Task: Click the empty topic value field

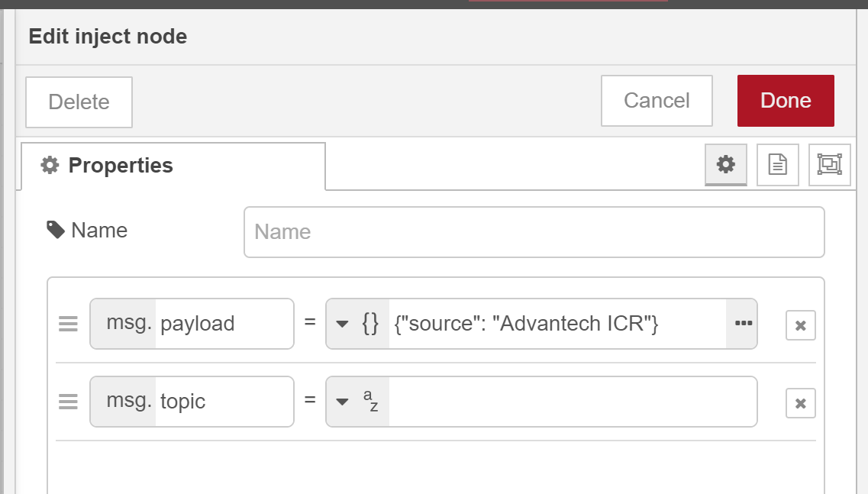Action: tap(572, 402)
